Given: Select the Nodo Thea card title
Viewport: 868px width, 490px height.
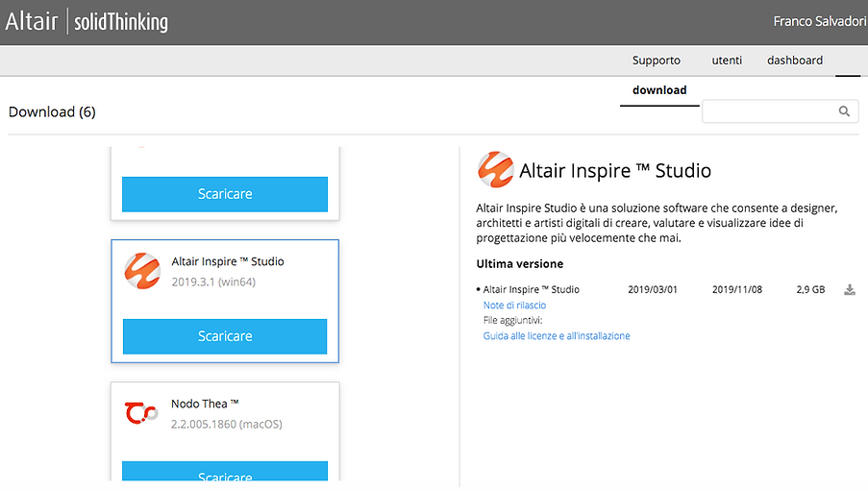Looking at the screenshot, I should [x=205, y=404].
